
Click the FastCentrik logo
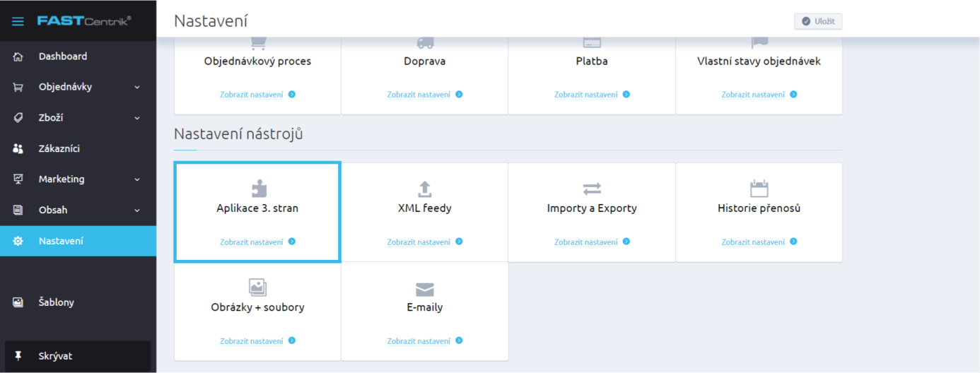(84, 21)
